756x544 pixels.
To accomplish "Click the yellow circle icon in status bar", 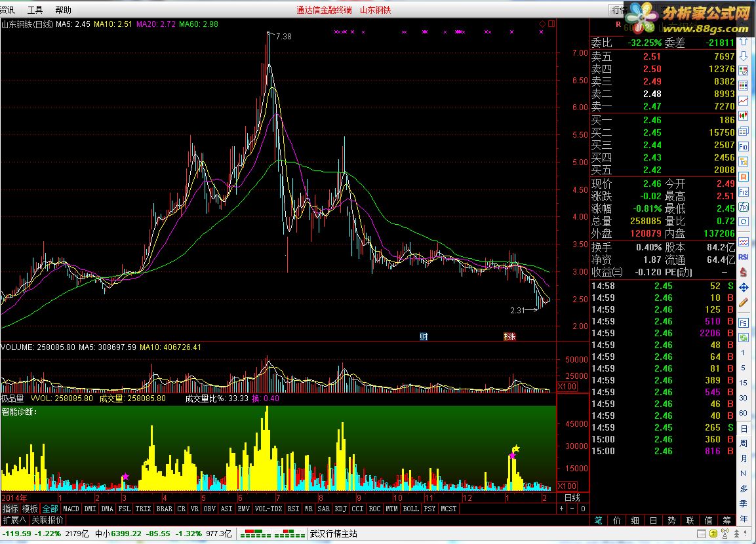I will (713, 534).
